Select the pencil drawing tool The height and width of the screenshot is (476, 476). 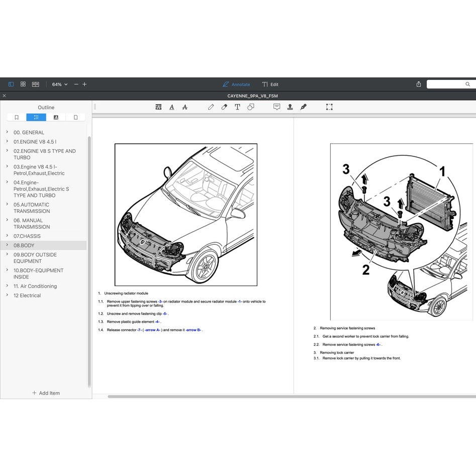pyautogui.click(x=211, y=107)
